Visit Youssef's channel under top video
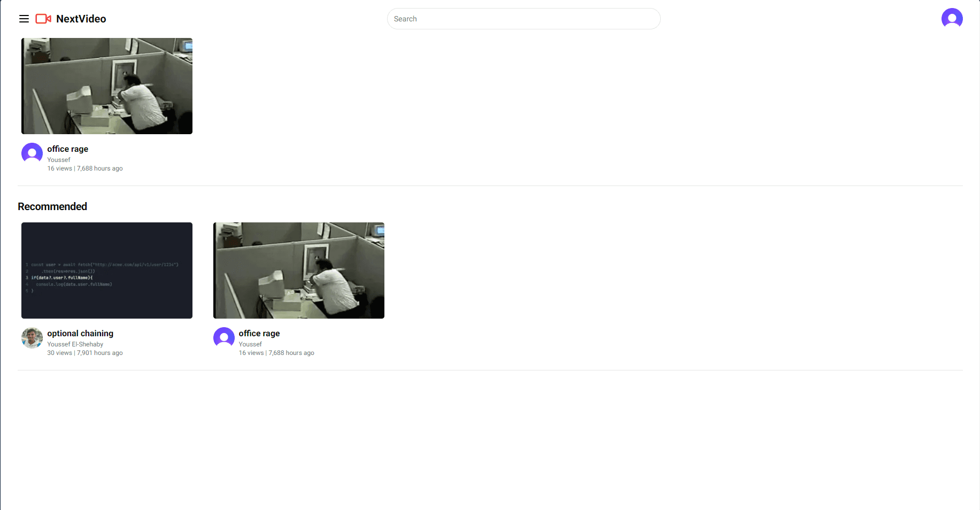 pyautogui.click(x=59, y=160)
